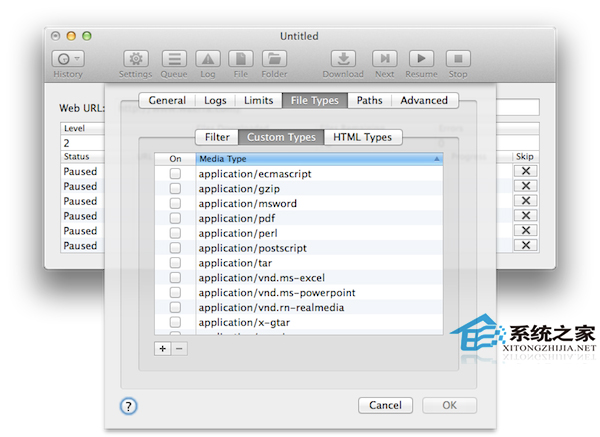This screenshot has height=437, width=600.
Task: Check the application/pdf type
Action: pos(175,218)
